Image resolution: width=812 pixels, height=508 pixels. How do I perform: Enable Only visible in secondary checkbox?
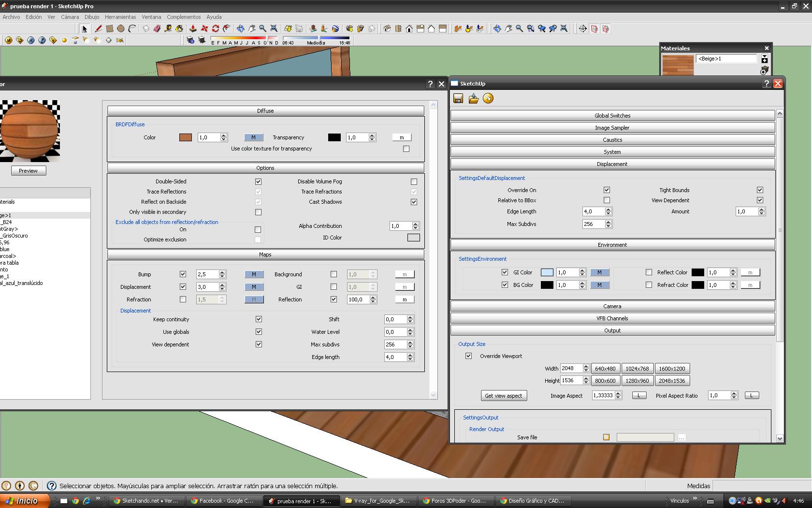(258, 212)
